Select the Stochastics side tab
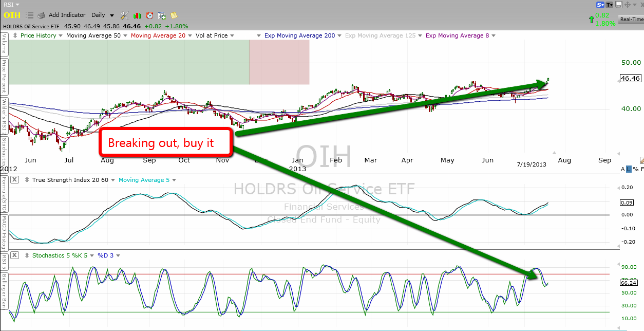Screen dimensions: 644x331 click(x=4, y=156)
